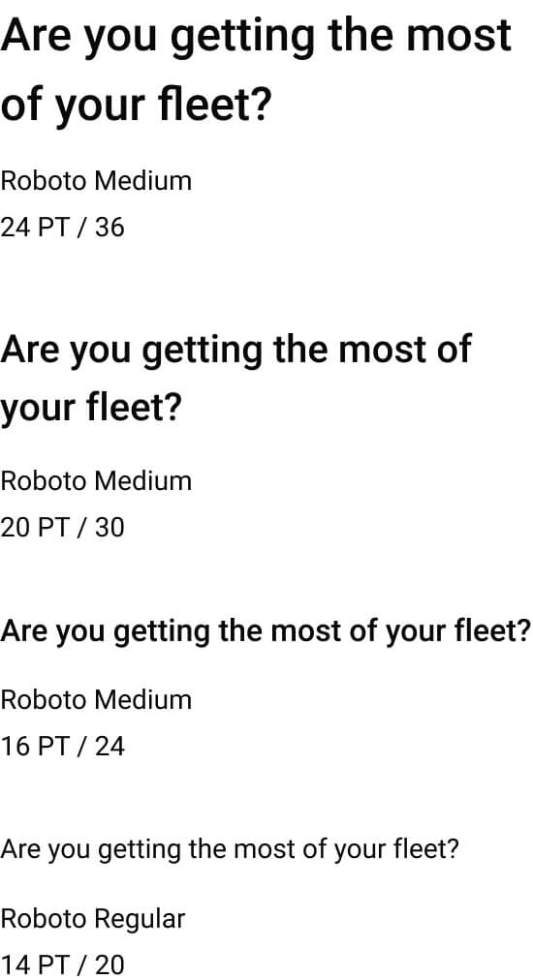Click the word "fleet?" in the 16 PT heading
This screenshot has width=533, height=980.
pyautogui.click(x=495, y=631)
